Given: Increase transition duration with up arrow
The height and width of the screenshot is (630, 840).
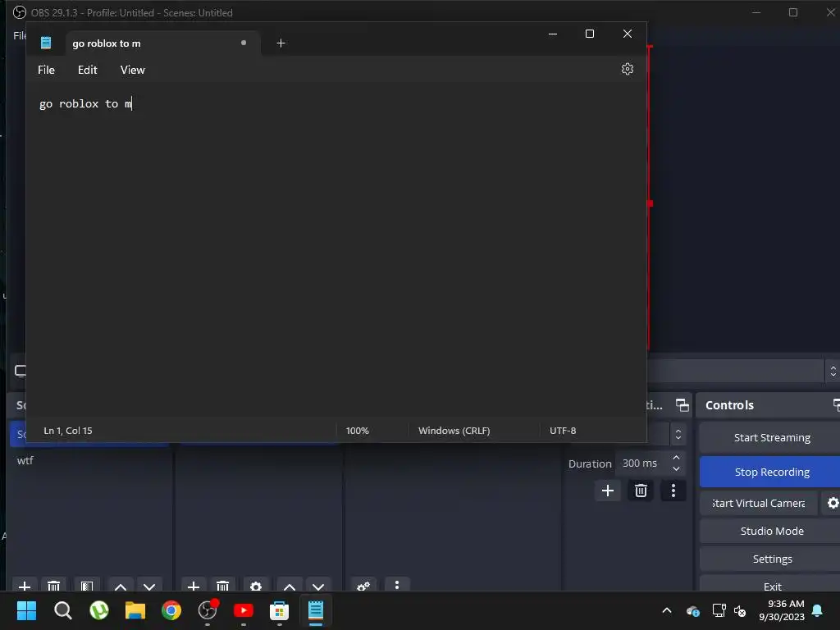Looking at the screenshot, I should pyautogui.click(x=676, y=458).
